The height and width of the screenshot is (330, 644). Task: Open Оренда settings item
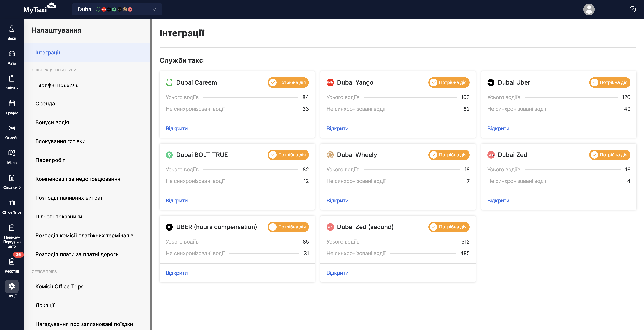pos(87,103)
